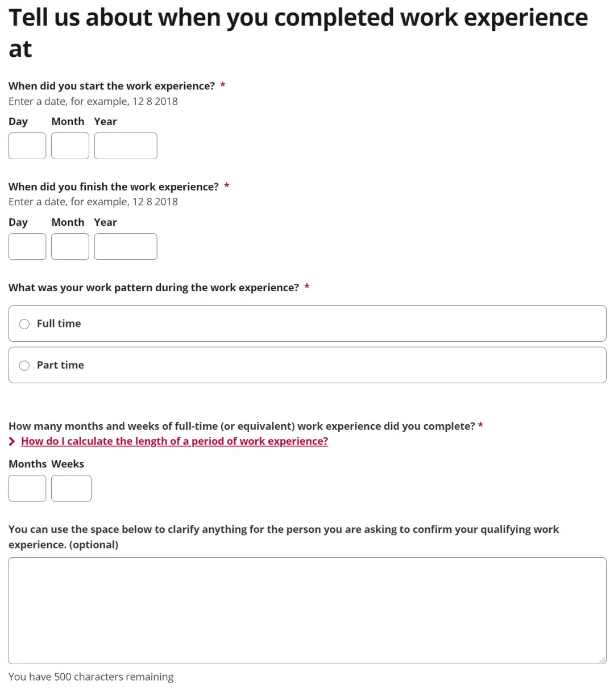Screen dimensions: 614x700
Task: Click the 'Weeks' label above the duration fields
Action: pyautogui.click(x=68, y=464)
